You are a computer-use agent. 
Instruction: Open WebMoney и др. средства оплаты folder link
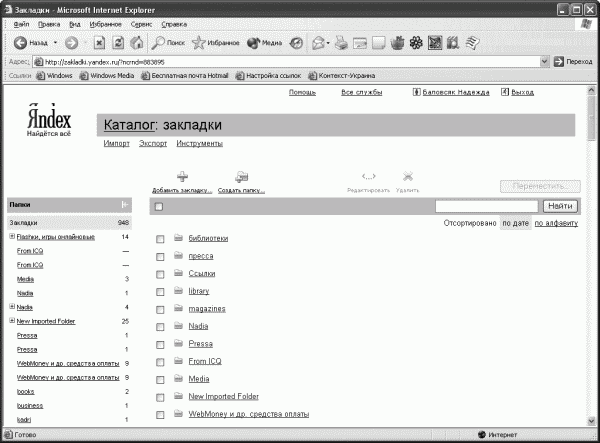tap(249, 414)
